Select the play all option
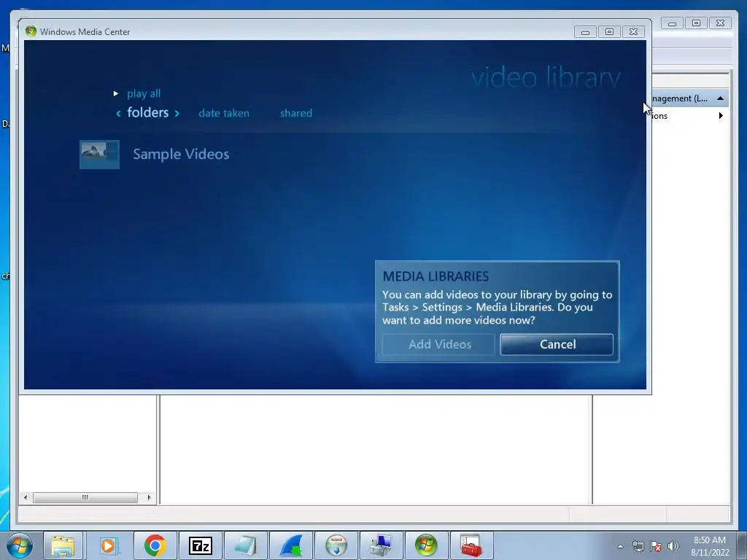This screenshot has height=560, width=747. click(x=144, y=93)
